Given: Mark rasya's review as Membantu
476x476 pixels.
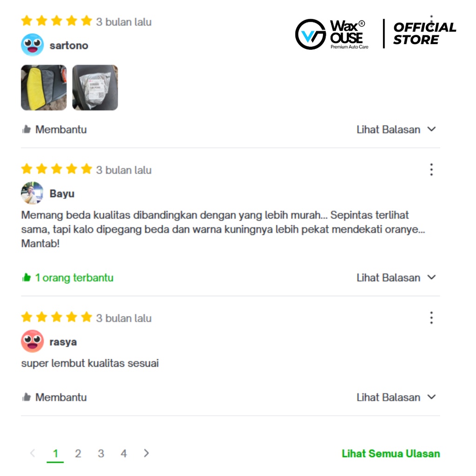Looking at the screenshot, I should 54,397.
